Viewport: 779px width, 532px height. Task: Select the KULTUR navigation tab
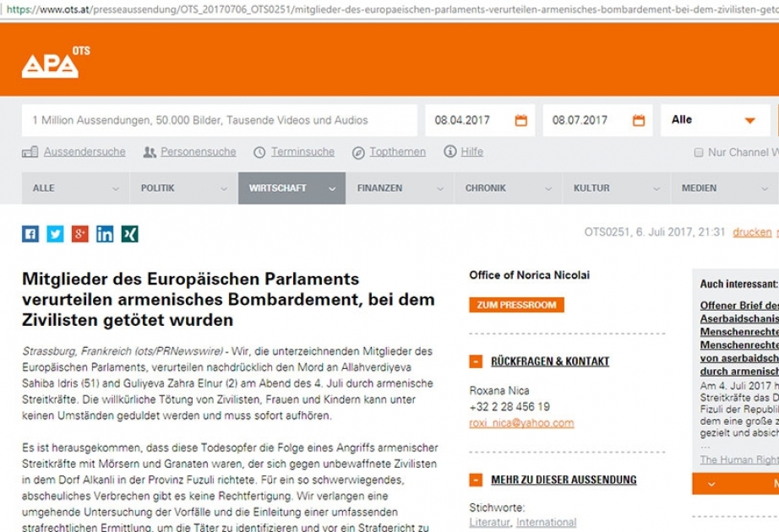coord(617,188)
